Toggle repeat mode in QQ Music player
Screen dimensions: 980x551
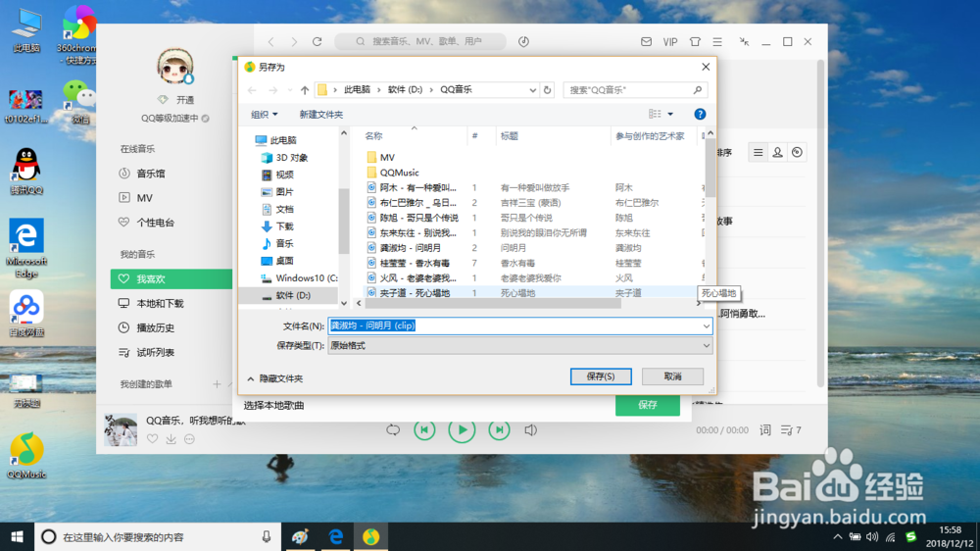(x=393, y=429)
